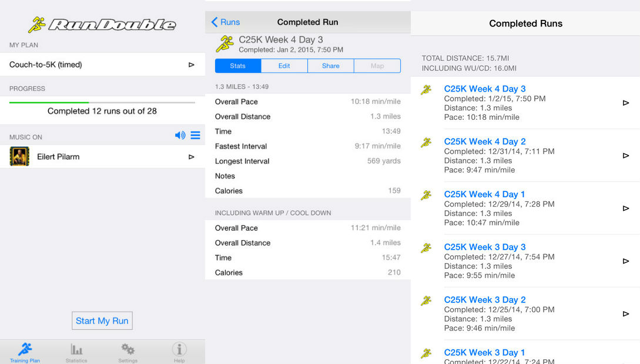
Task: Open C25K Week 3 Day 3 run link
Action: (x=485, y=247)
